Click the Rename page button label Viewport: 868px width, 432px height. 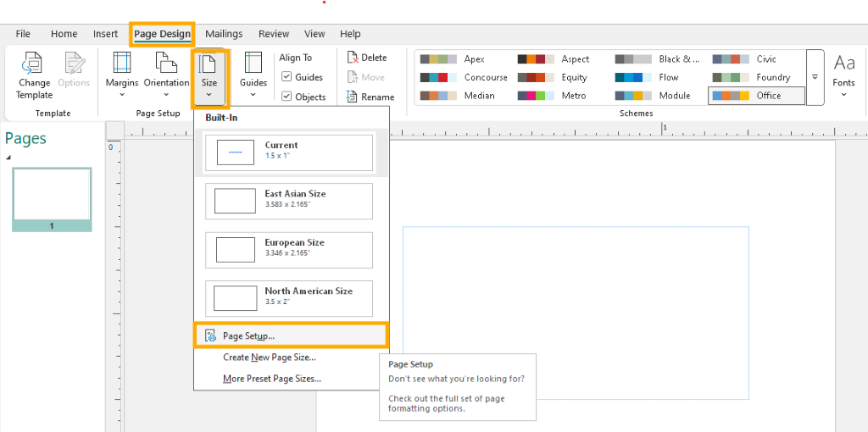378,97
